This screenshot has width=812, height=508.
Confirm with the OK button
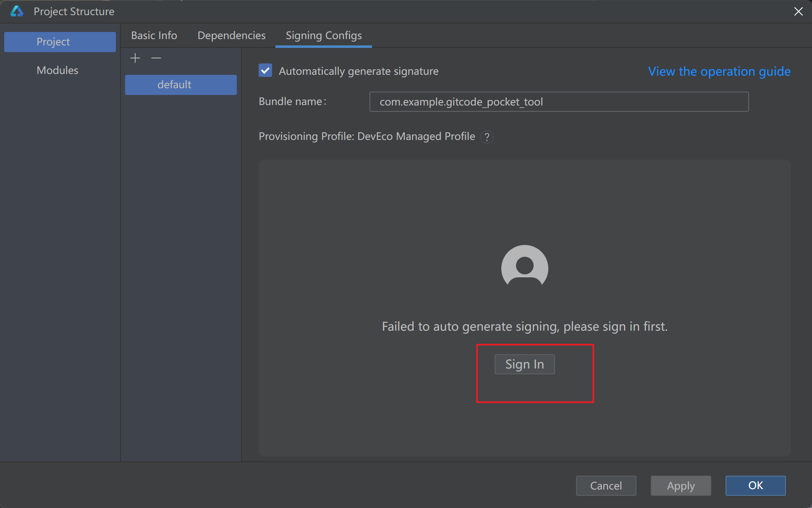pos(755,486)
